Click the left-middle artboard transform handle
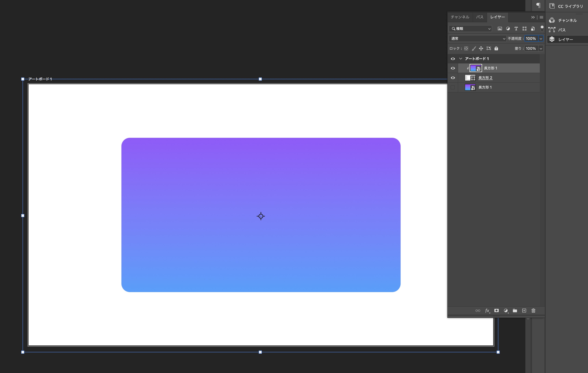The height and width of the screenshot is (373, 588). coord(23,216)
